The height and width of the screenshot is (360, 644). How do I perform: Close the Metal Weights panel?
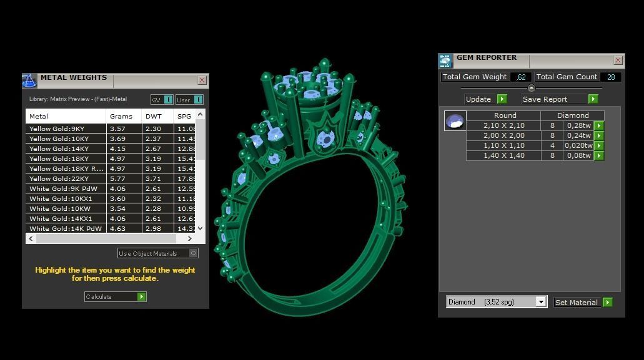(202, 80)
